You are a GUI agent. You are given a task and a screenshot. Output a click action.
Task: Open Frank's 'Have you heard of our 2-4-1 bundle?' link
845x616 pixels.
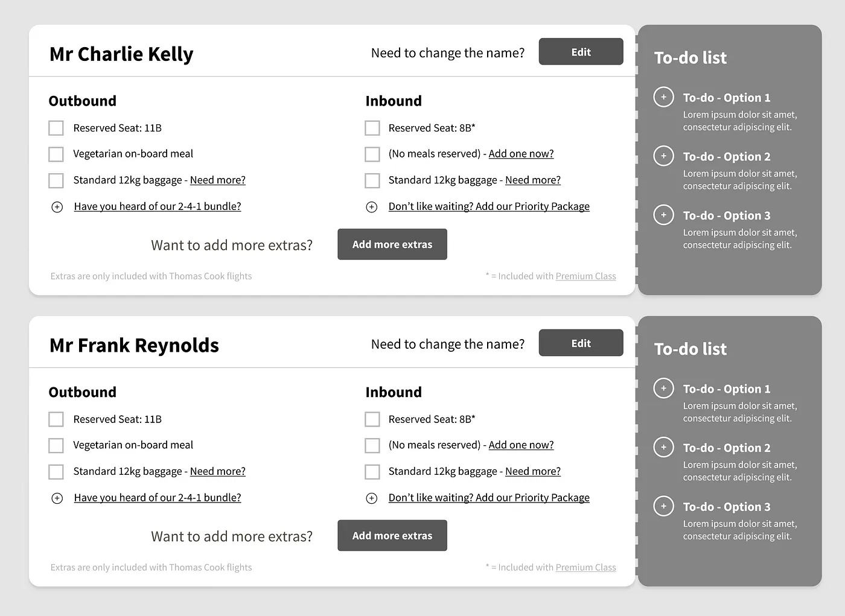point(158,498)
